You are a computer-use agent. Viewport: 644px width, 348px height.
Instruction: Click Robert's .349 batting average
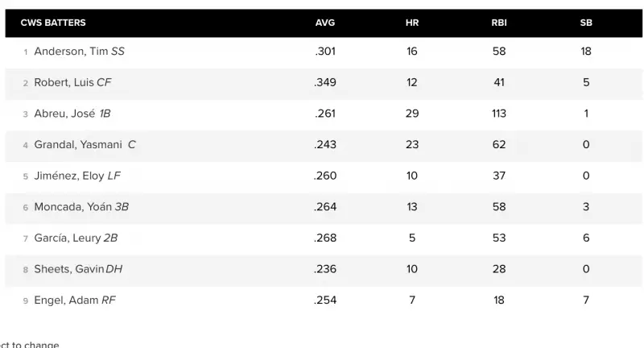[x=325, y=82]
